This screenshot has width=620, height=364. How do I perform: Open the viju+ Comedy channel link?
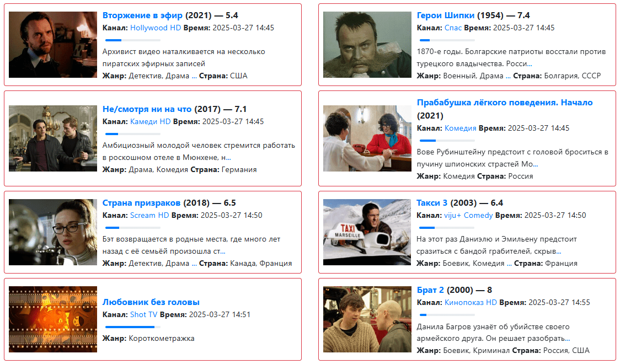pos(468,215)
